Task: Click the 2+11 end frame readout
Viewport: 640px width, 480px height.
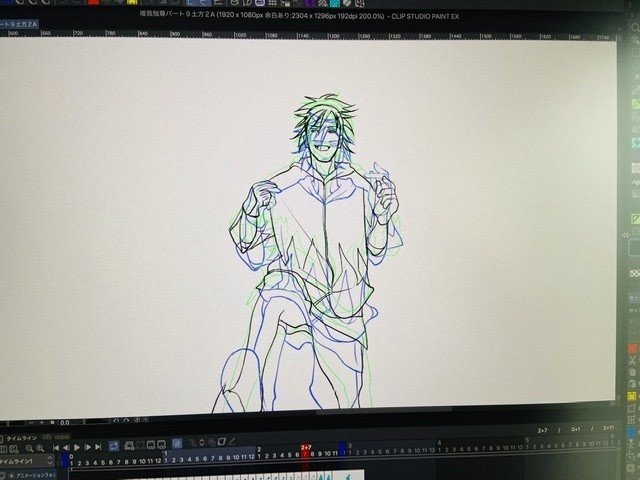Action: (x=608, y=427)
